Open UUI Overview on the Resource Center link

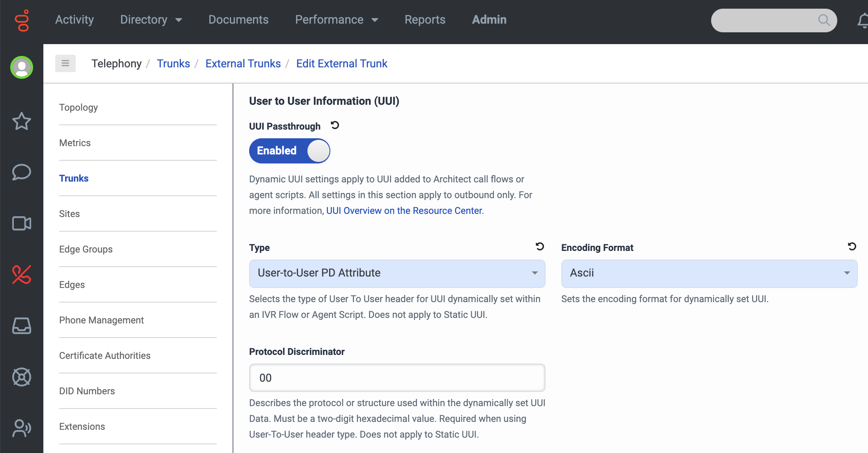pyautogui.click(x=404, y=211)
